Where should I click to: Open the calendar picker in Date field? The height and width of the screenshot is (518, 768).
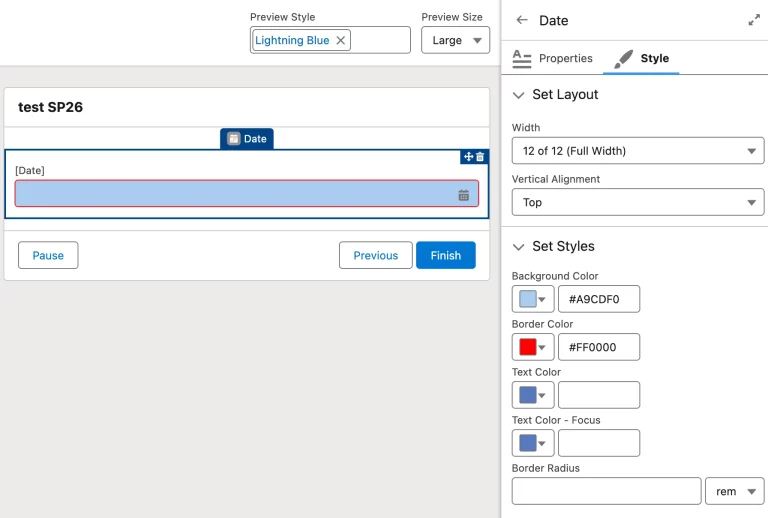(464, 195)
